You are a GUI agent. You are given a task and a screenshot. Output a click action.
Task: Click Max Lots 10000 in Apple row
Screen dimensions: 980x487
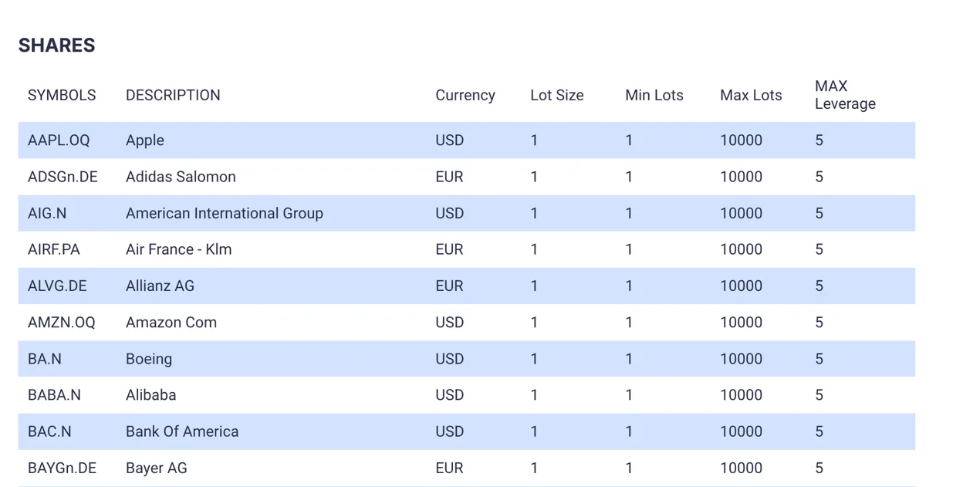(741, 140)
